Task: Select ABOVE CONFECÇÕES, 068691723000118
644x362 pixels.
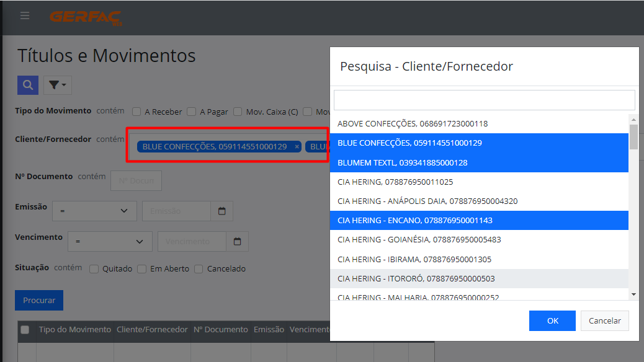Action: coord(480,123)
